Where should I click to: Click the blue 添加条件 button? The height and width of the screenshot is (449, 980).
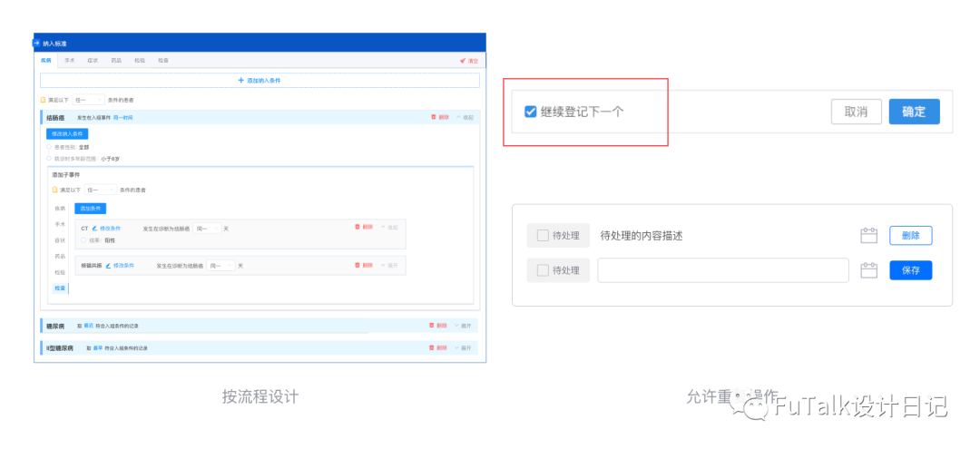[x=90, y=209]
